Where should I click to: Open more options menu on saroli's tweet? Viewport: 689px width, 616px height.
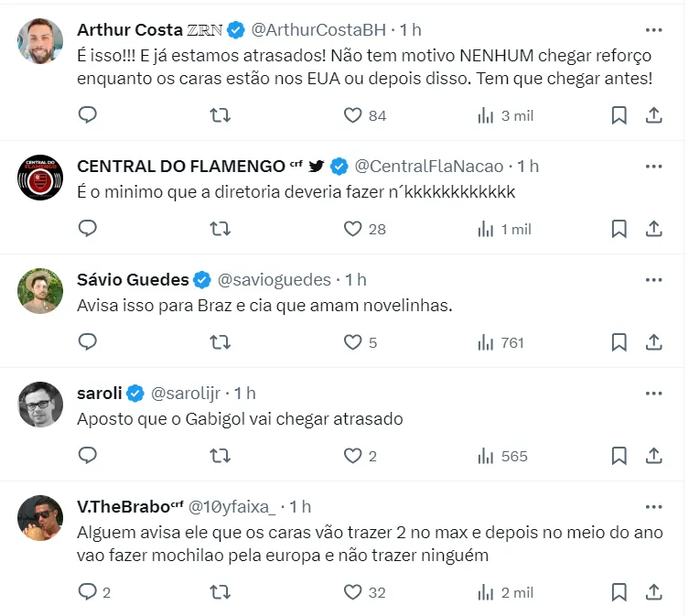click(x=653, y=393)
